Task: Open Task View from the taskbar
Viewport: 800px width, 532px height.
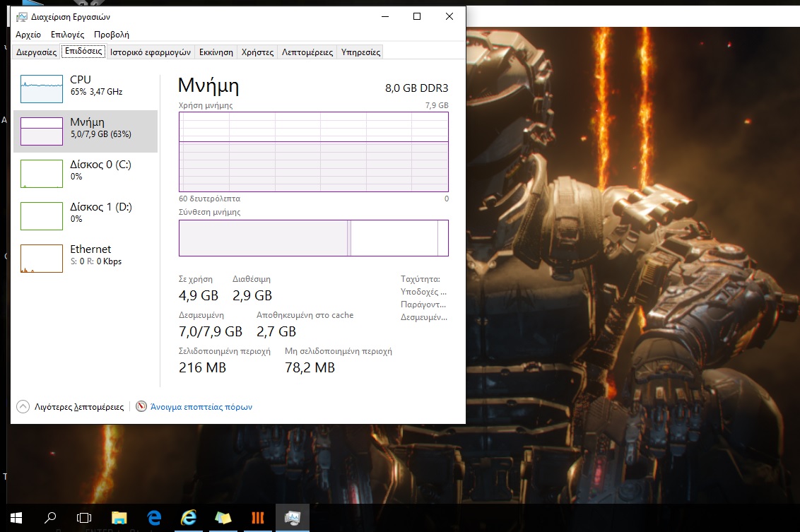Action: click(84, 519)
